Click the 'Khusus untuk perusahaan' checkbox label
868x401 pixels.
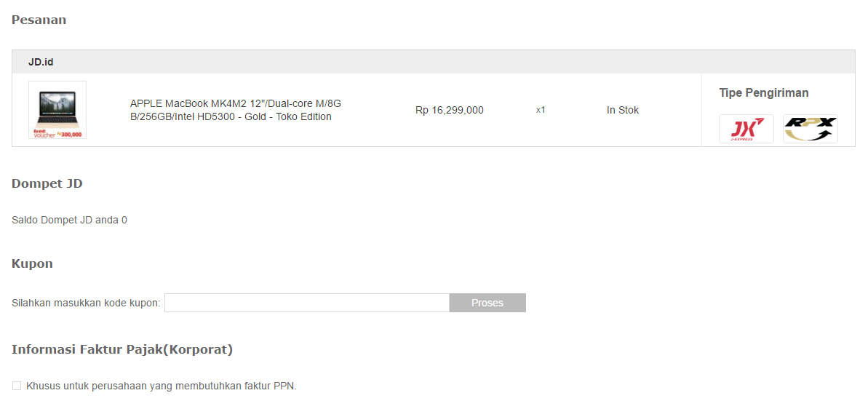162,386
